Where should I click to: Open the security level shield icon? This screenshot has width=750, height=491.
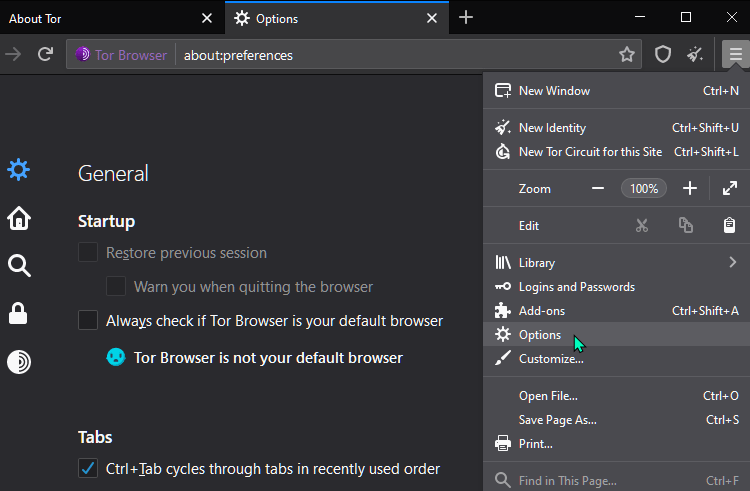tap(662, 55)
